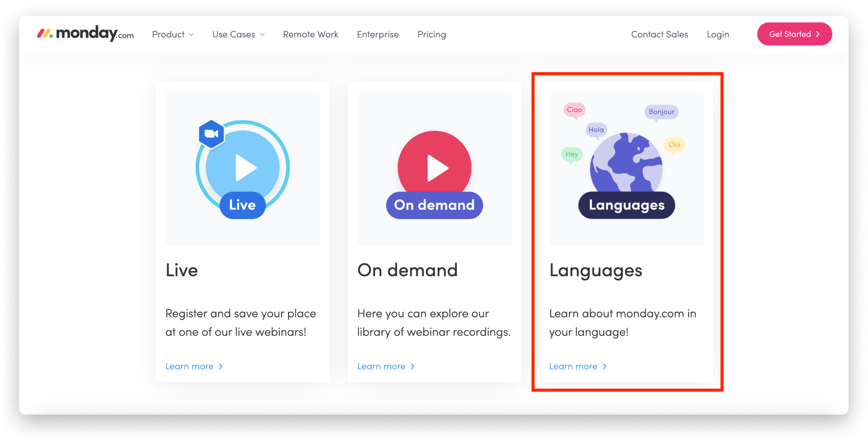Click the Languages card heading

click(x=596, y=271)
